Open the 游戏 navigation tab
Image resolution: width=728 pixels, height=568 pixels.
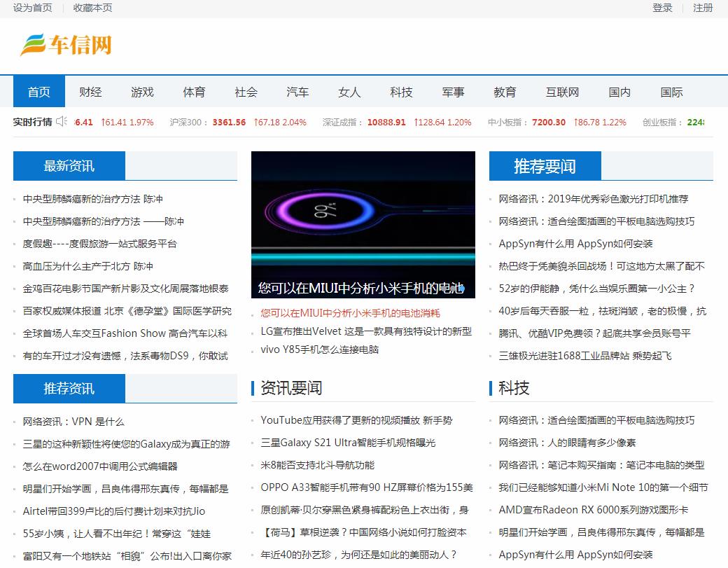click(142, 92)
